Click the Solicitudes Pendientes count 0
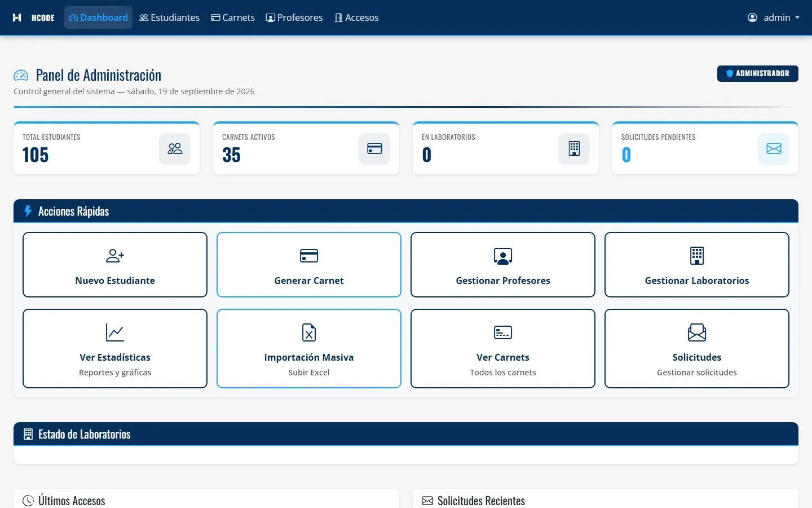812x508 pixels. click(626, 155)
